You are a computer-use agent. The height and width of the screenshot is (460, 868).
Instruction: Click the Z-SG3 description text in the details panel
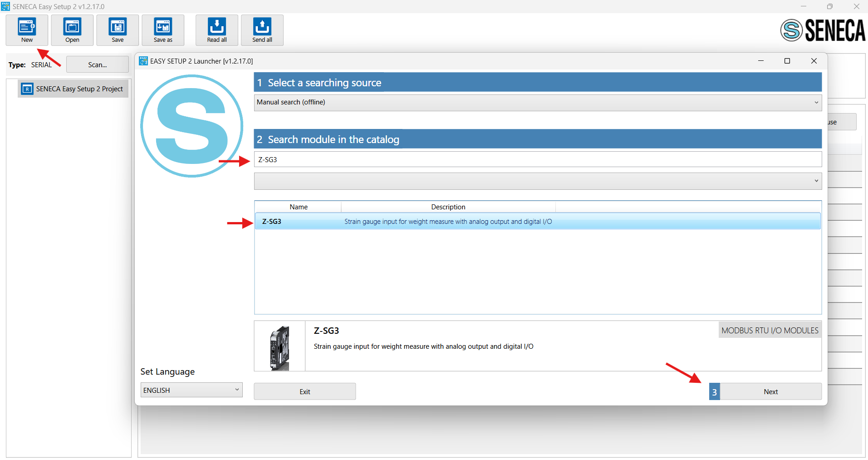[x=423, y=346]
